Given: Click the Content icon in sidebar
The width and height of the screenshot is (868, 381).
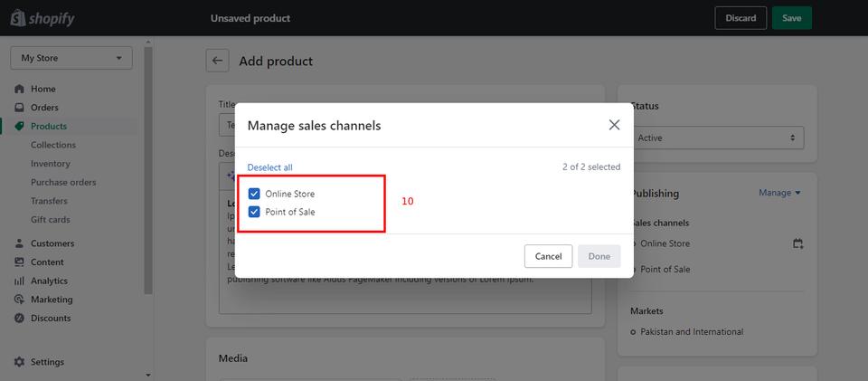Looking at the screenshot, I should 19,262.
